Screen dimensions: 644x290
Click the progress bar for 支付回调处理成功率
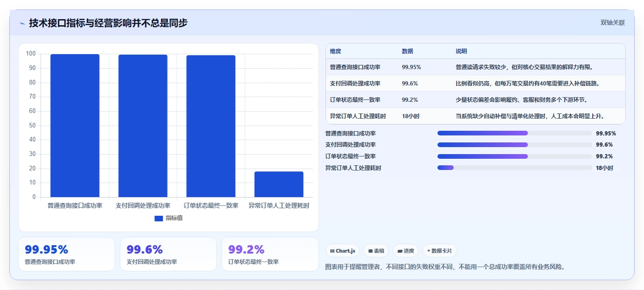(x=514, y=145)
